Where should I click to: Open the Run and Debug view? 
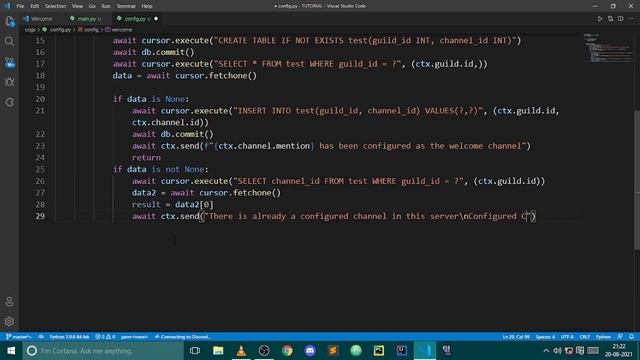[x=9, y=82]
